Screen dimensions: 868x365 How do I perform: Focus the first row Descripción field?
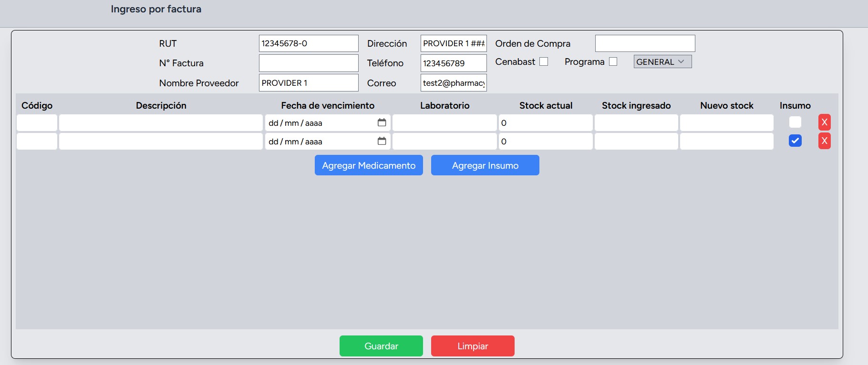pos(161,122)
